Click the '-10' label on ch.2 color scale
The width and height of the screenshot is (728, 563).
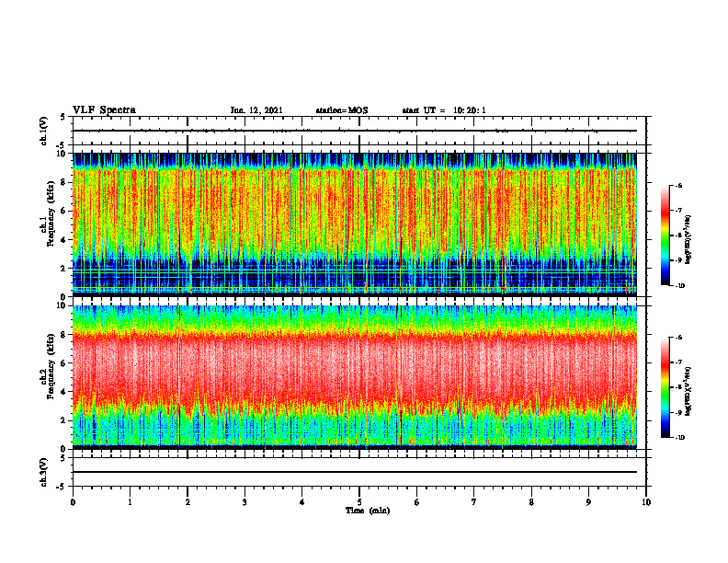[x=680, y=438]
